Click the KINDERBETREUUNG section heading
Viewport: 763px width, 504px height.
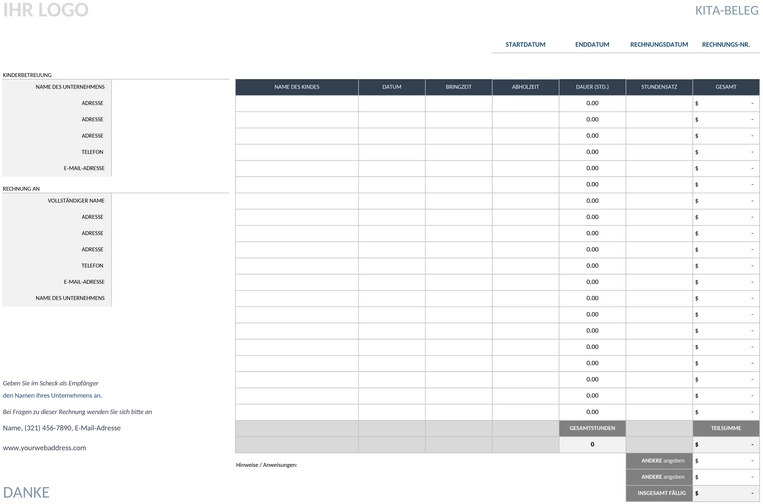(27, 75)
